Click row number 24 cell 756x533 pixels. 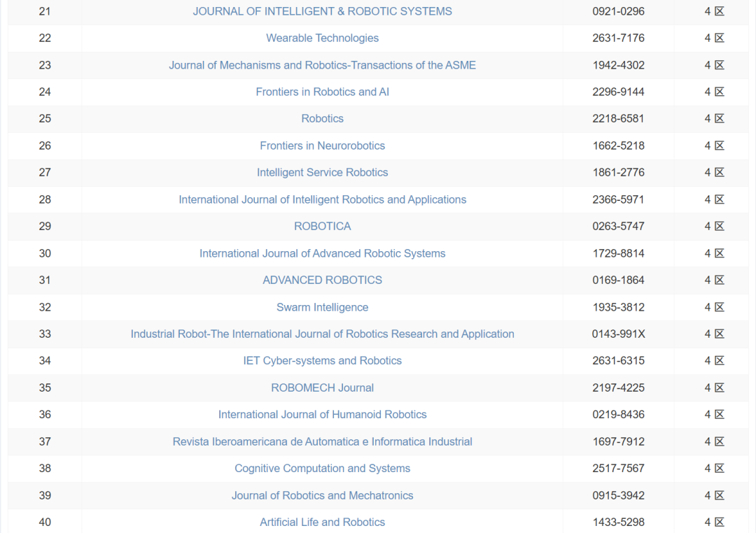pyautogui.click(x=45, y=92)
